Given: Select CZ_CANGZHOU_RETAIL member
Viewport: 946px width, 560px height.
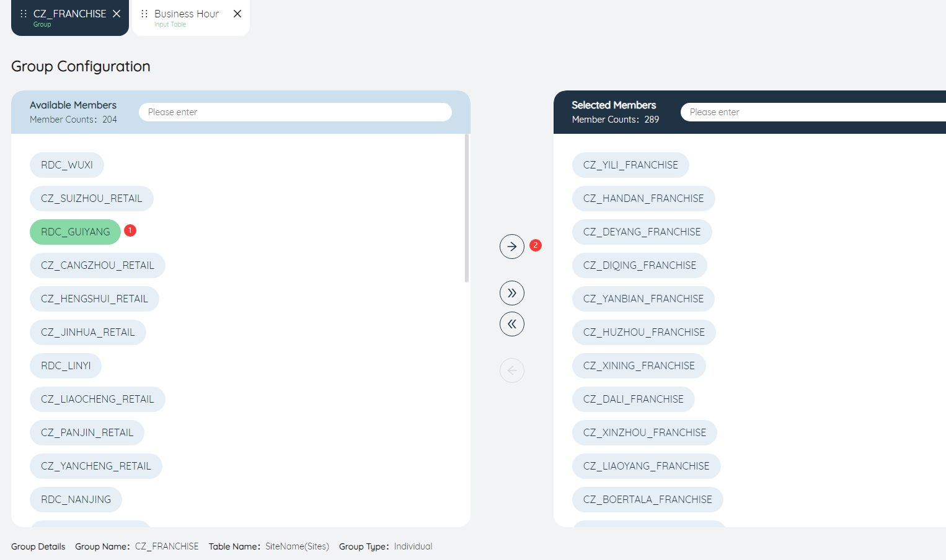Looking at the screenshot, I should pyautogui.click(x=97, y=265).
